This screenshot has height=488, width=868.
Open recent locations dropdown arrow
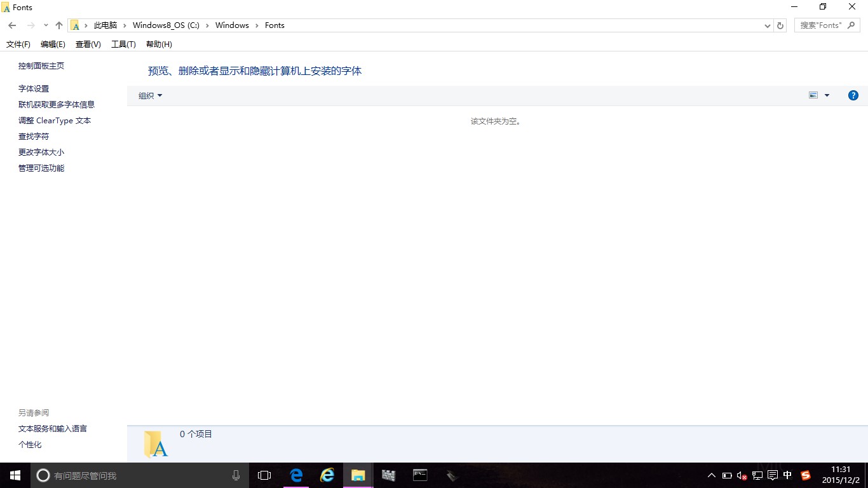pyautogui.click(x=46, y=25)
